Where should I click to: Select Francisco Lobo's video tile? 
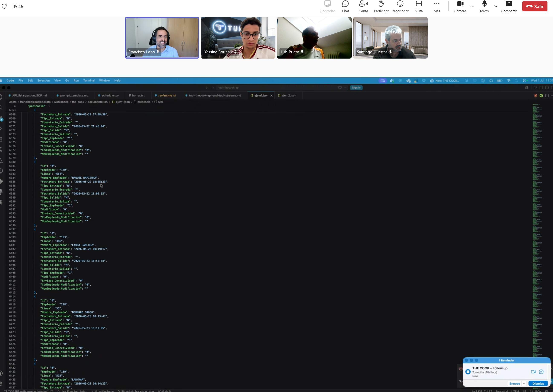pyautogui.click(x=162, y=38)
